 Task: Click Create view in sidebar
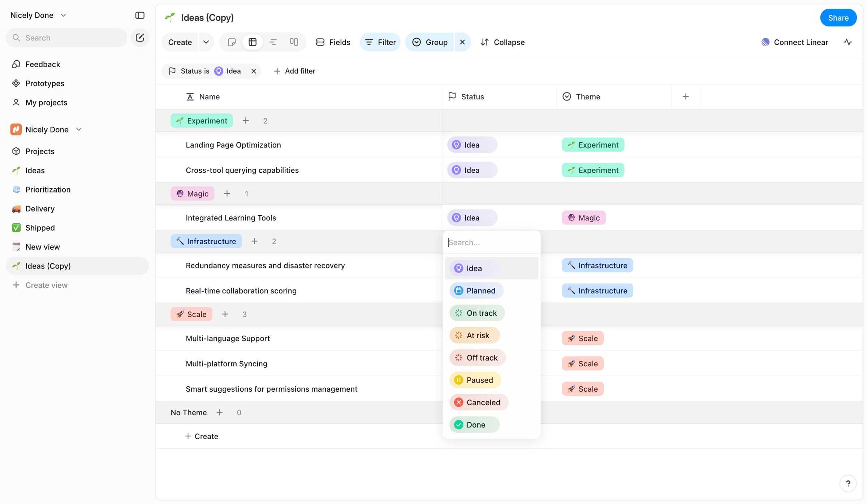click(x=77, y=285)
